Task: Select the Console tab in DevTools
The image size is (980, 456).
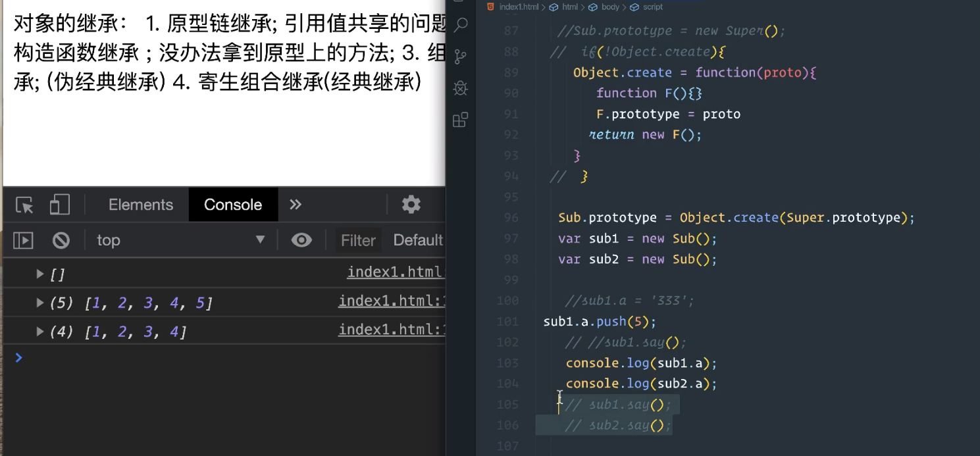Action: 233,205
